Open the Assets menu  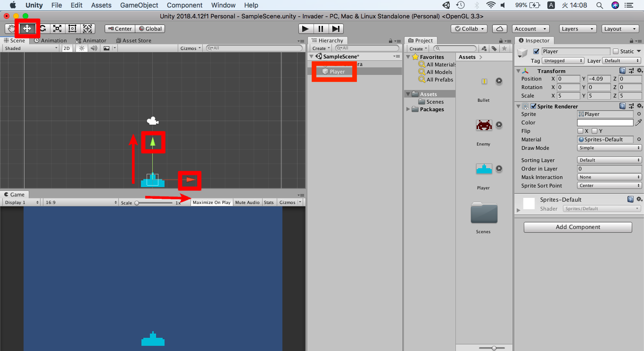[x=101, y=5]
